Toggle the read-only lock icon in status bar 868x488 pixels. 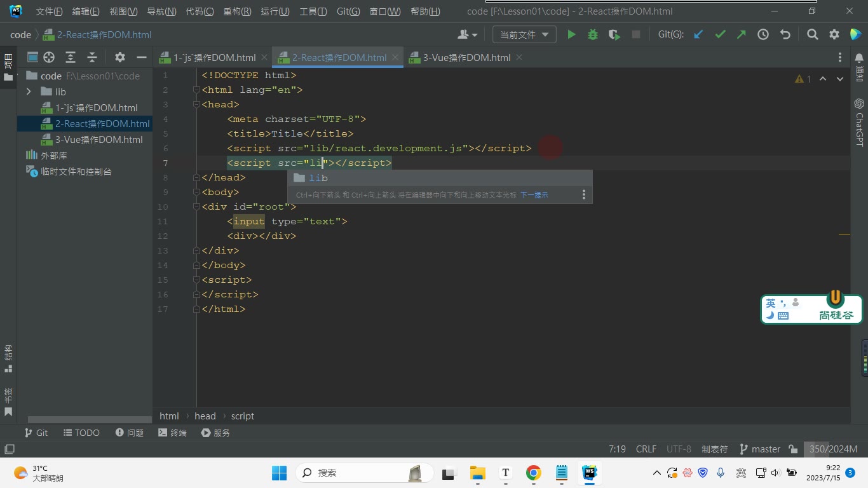pos(793,449)
